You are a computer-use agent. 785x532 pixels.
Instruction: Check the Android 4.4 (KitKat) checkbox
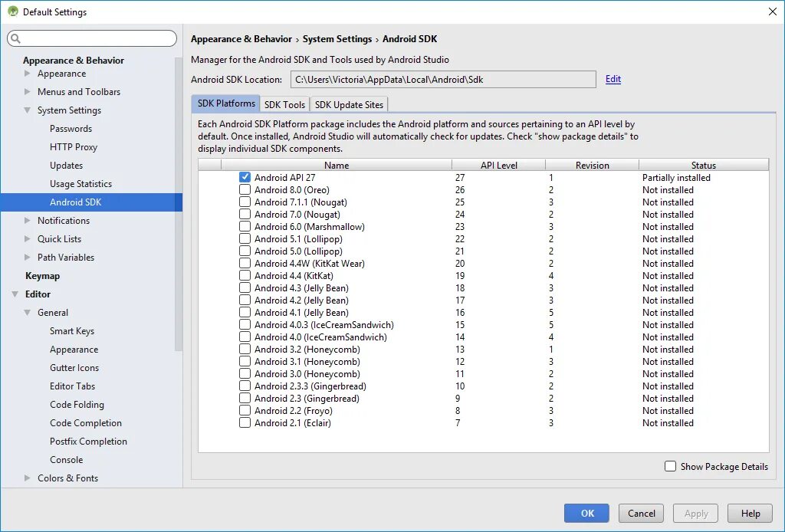pos(245,275)
